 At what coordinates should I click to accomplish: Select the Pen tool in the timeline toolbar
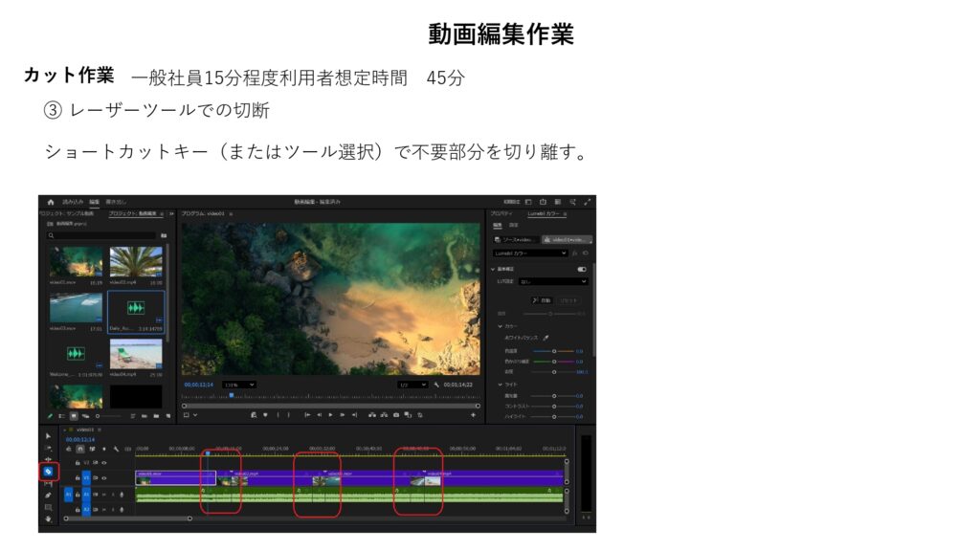48,496
